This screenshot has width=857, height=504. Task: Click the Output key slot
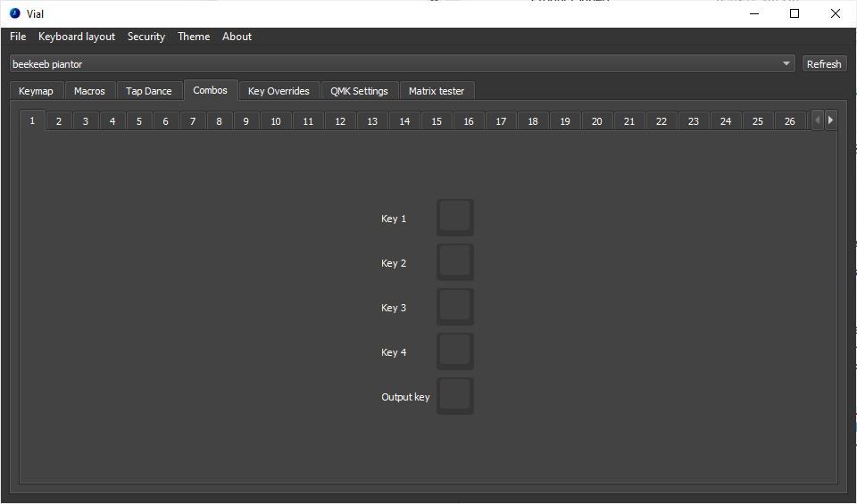454,396
